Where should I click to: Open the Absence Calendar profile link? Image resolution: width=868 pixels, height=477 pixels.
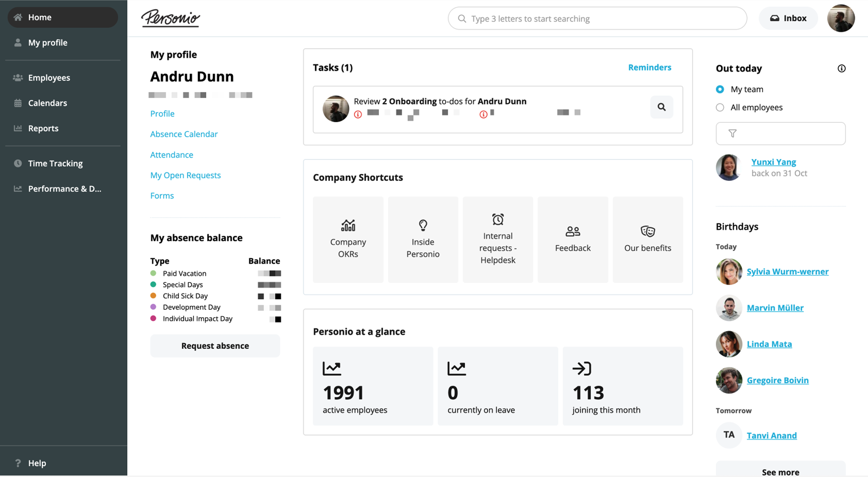tap(184, 134)
